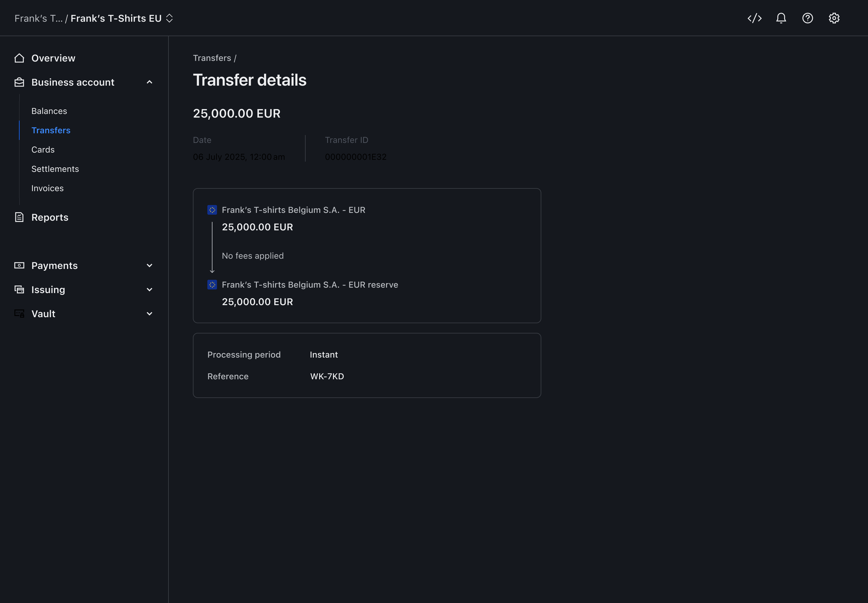868x603 pixels.
Task: Expand the Issuing section chevron
Action: pos(149,290)
